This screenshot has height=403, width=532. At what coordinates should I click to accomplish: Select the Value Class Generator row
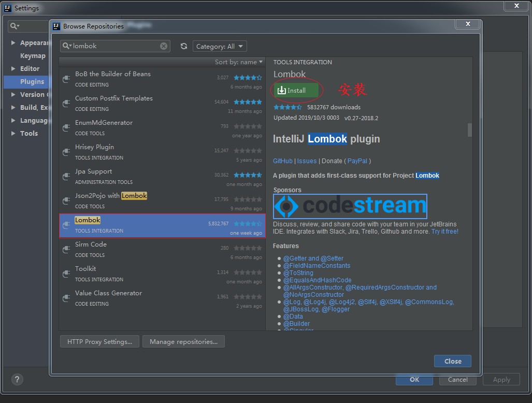tap(162, 299)
